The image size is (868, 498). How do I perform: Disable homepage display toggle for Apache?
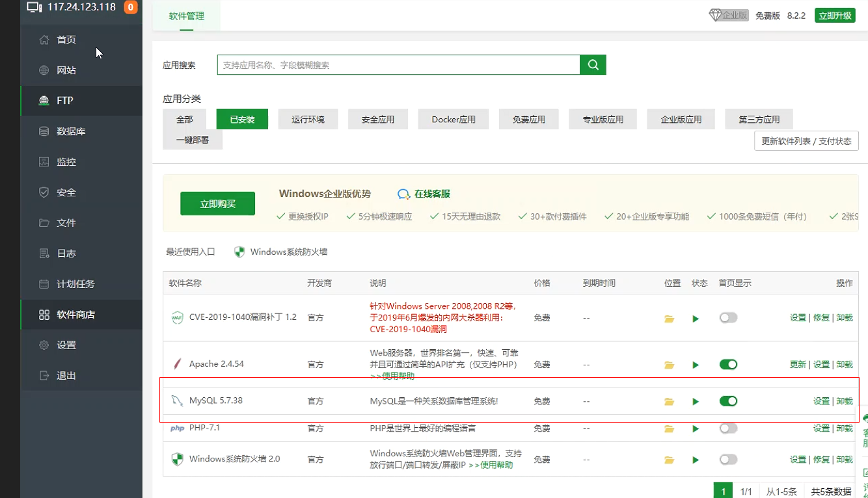pos(728,364)
